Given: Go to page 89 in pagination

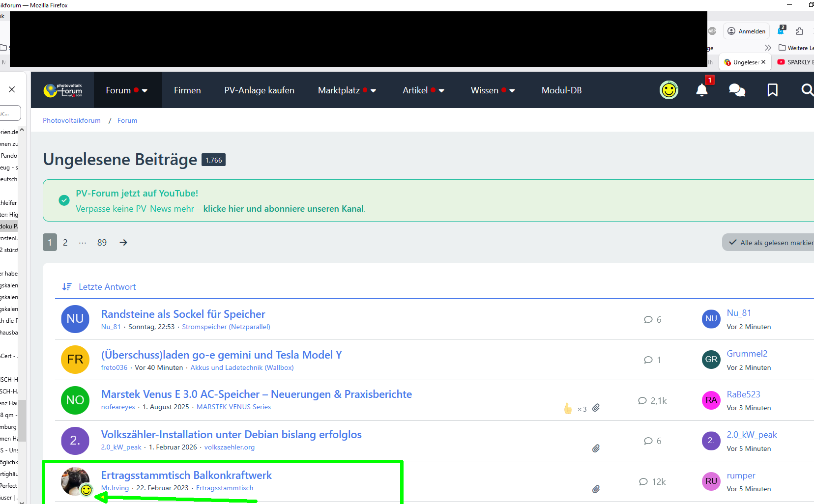Looking at the screenshot, I should 102,243.
